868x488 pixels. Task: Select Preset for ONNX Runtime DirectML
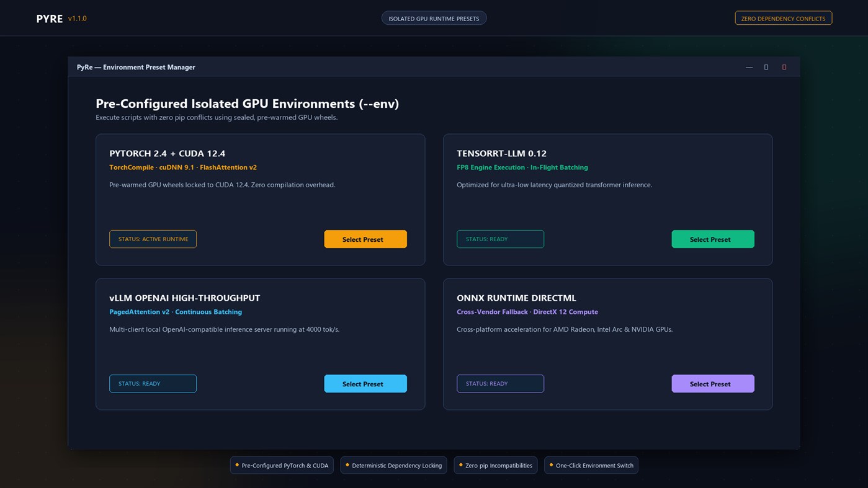[713, 384]
